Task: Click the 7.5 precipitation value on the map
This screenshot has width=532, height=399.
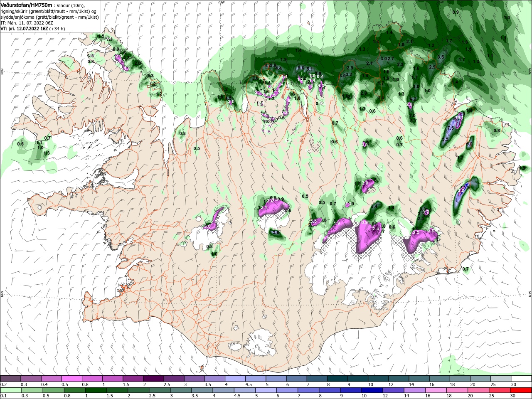Action: (x=450, y=128)
